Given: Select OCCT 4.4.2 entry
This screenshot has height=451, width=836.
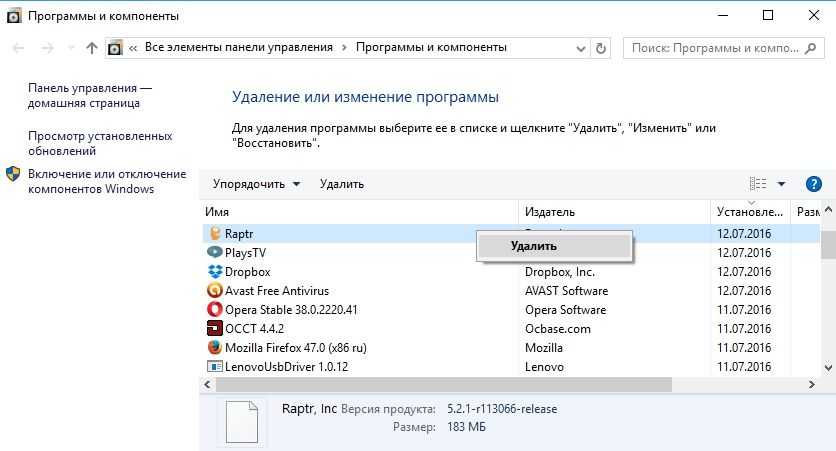Looking at the screenshot, I should (x=254, y=328).
